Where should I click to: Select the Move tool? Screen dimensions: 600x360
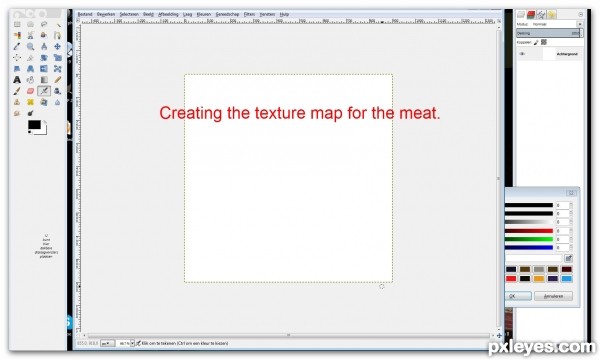(57, 47)
